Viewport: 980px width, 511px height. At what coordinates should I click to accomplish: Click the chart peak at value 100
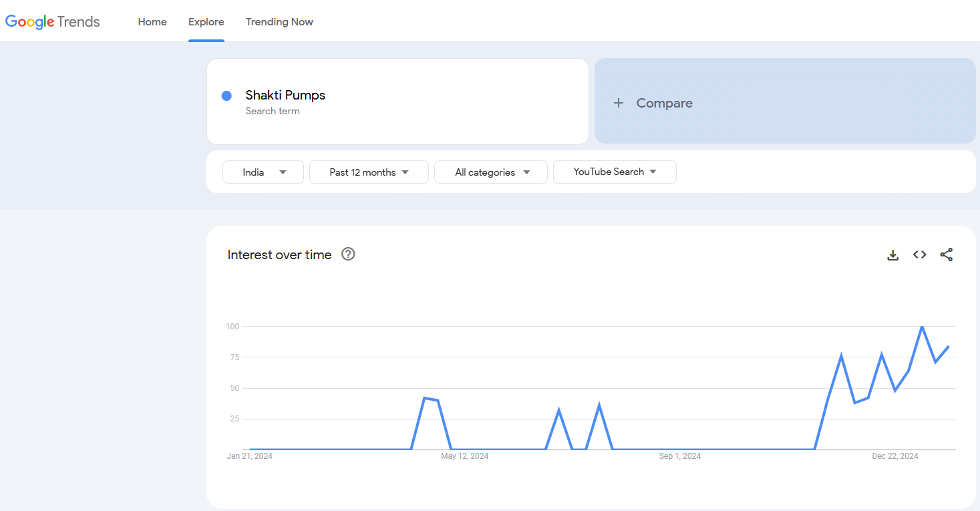coord(922,327)
